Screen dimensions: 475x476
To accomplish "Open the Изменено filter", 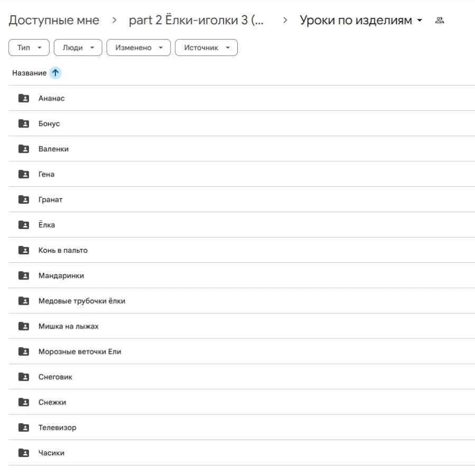I will point(138,47).
